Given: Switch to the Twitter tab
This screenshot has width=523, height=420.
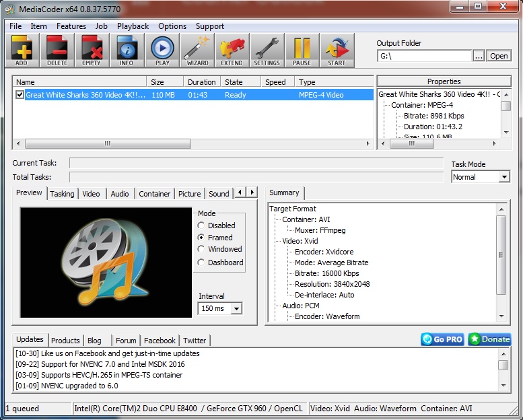Looking at the screenshot, I should point(195,341).
